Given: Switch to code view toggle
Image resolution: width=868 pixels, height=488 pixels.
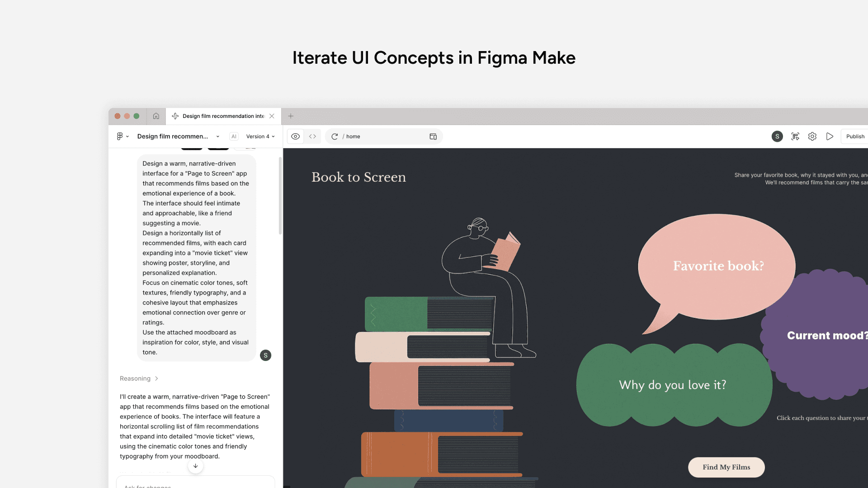Looking at the screenshot, I should [x=312, y=136].
